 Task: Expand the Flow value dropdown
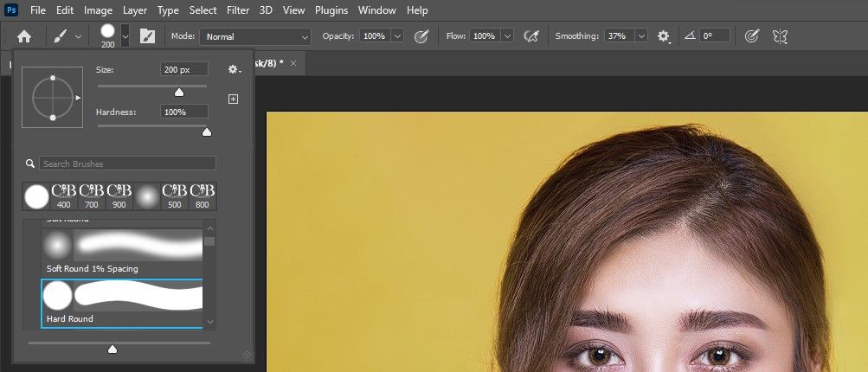pyautogui.click(x=507, y=36)
